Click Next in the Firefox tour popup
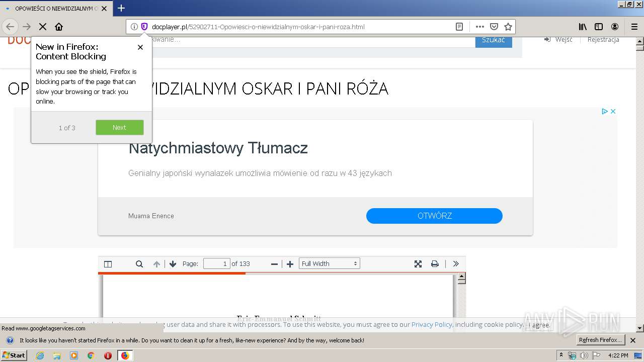644x362 pixels. [x=120, y=127]
